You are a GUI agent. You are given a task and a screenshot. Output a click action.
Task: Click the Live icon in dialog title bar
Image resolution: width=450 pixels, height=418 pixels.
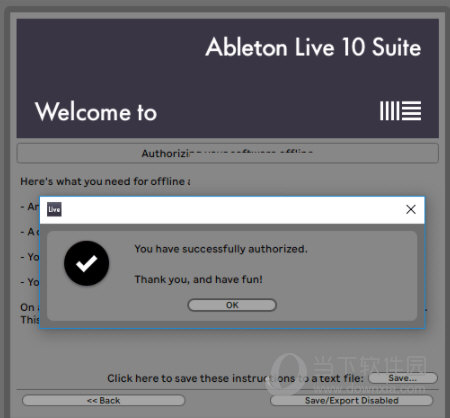pos(54,209)
